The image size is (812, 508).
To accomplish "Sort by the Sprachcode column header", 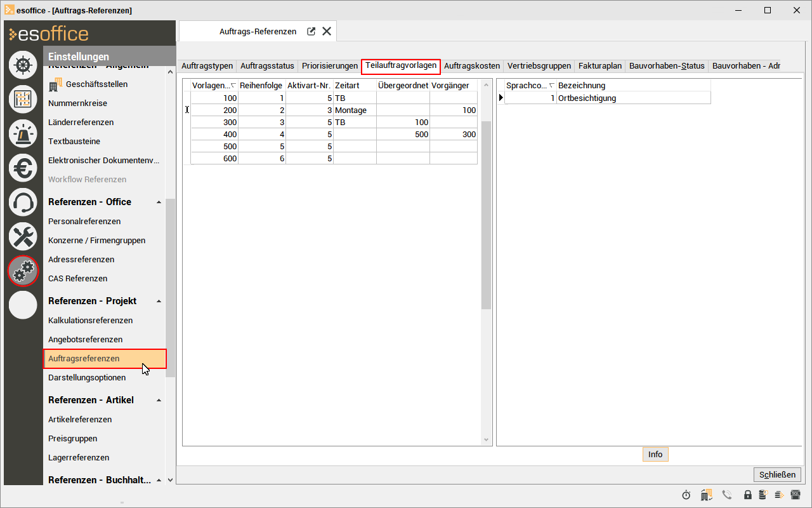I will pyautogui.click(x=530, y=85).
